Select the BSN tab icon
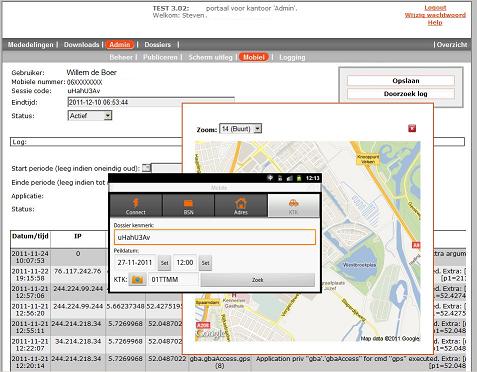Viewport: 477px width, 372px height. tap(188, 206)
